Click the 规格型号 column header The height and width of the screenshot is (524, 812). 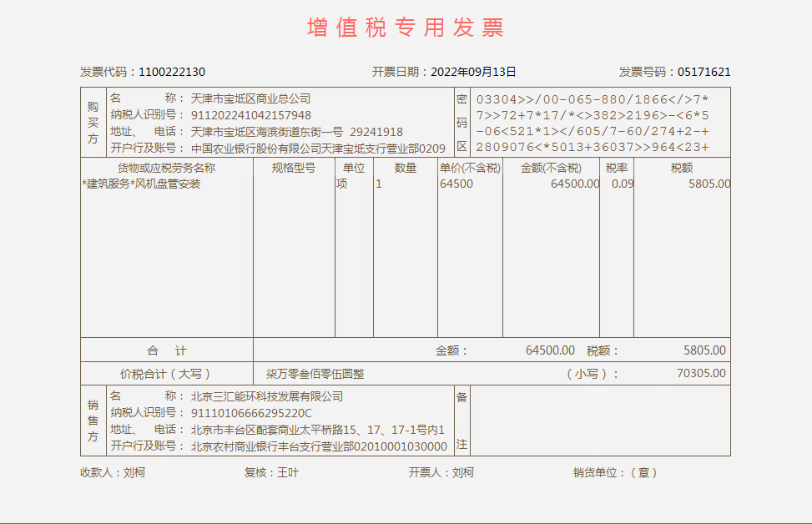pos(294,168)
